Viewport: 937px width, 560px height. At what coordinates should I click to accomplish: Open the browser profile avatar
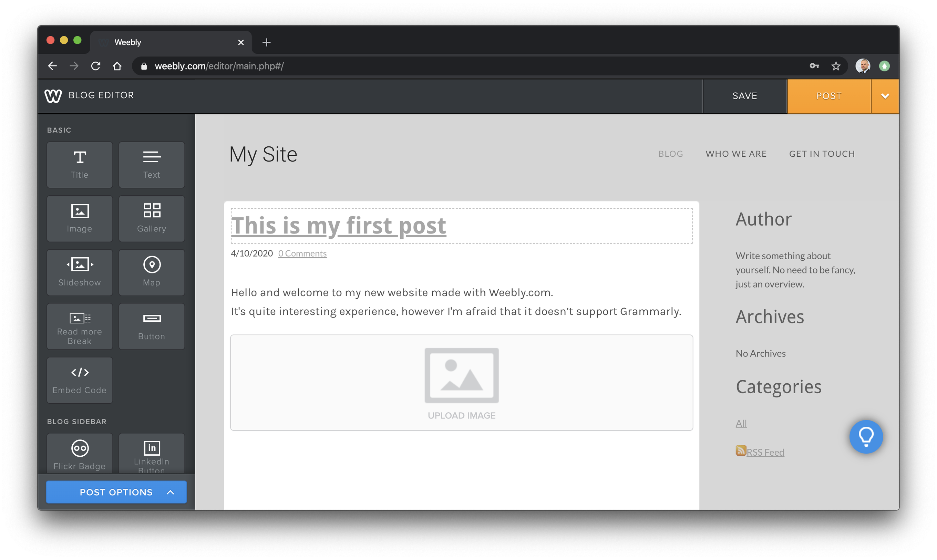pos(863,66)
